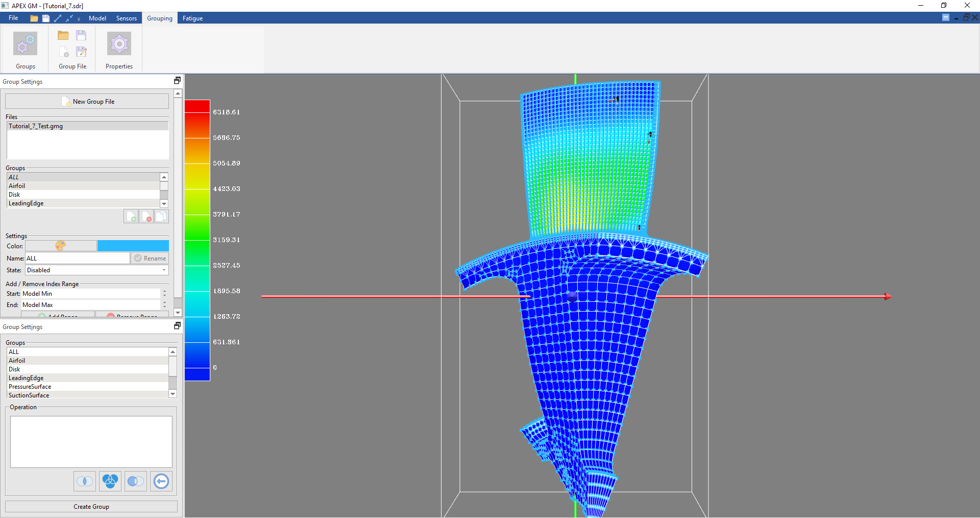Viewport: 980px width, 518px height.
Task: Click the blue group color swatch
Action: tap(133, 246)
